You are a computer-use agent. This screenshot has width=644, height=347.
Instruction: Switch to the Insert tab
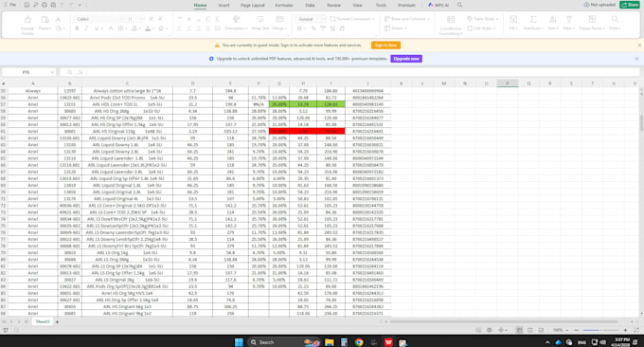(x=224, y=6)
